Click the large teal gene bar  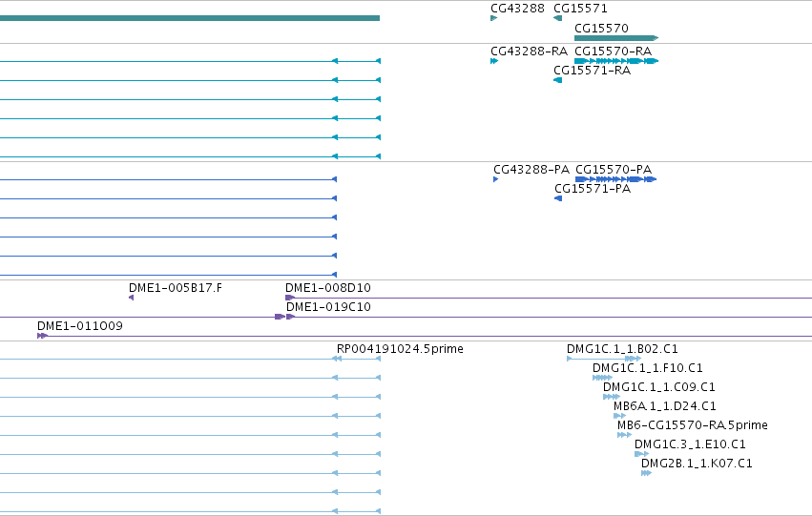(190, 18)
